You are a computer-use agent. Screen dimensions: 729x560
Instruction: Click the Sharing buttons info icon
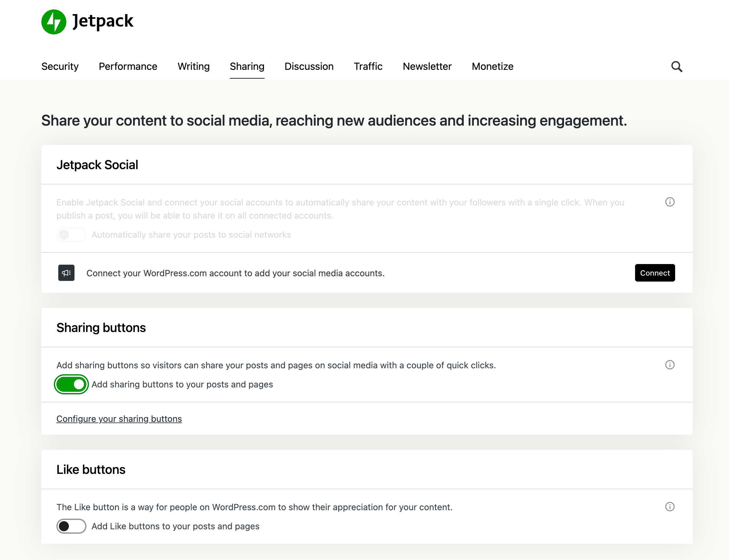(670, 365)
